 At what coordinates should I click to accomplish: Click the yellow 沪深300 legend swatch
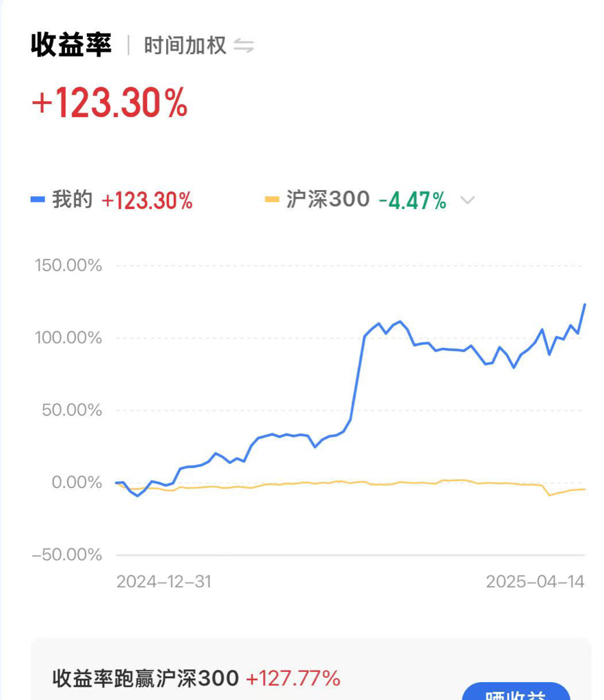(272, 200)
